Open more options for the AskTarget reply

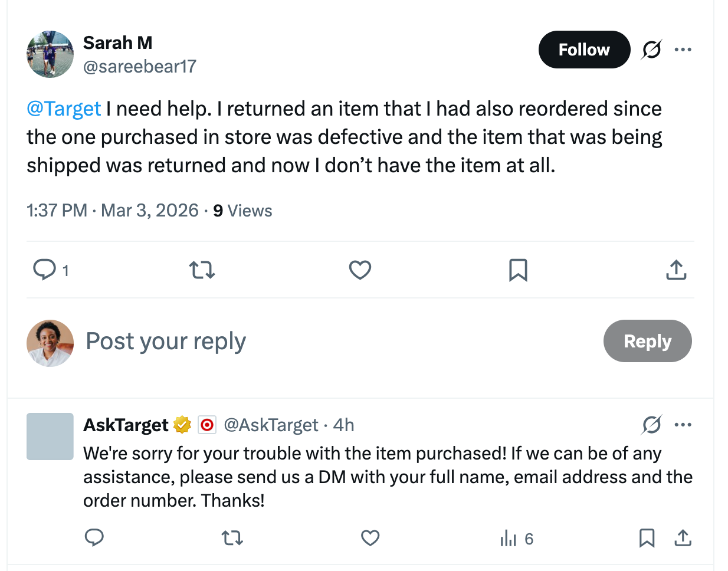pyautogui.click(x=683, y=424)
